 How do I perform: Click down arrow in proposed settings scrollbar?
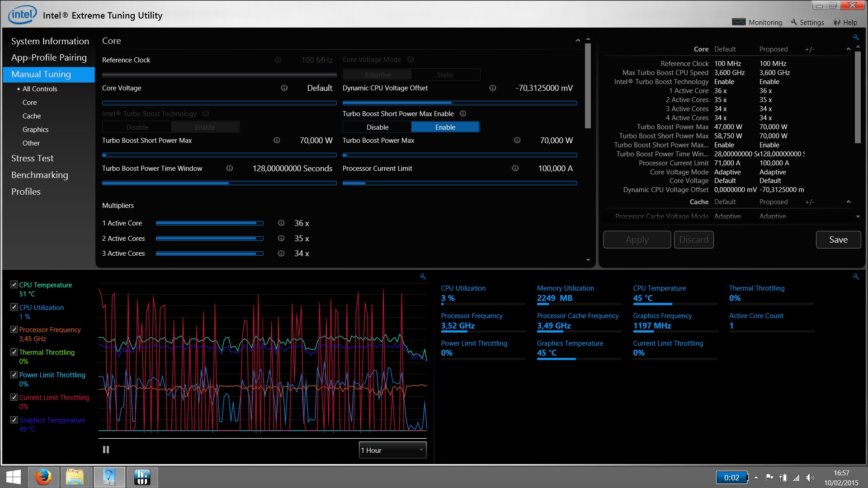coord(858,216)
